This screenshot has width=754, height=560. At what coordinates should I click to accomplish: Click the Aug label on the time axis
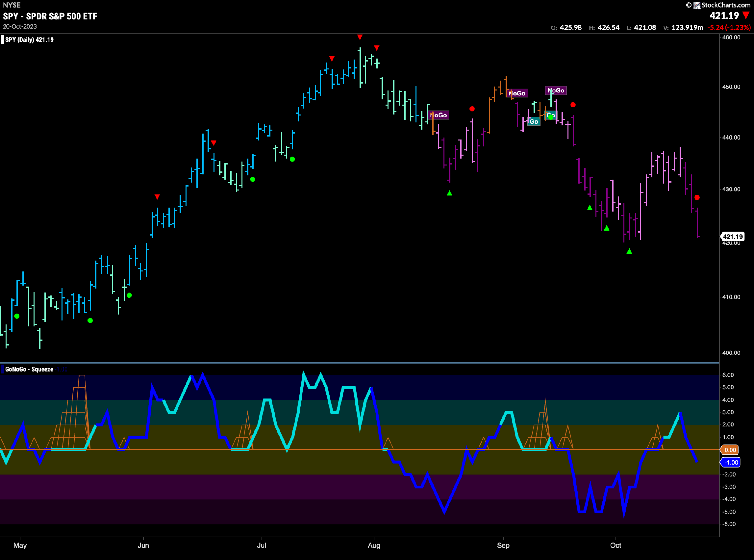(374, 545)
